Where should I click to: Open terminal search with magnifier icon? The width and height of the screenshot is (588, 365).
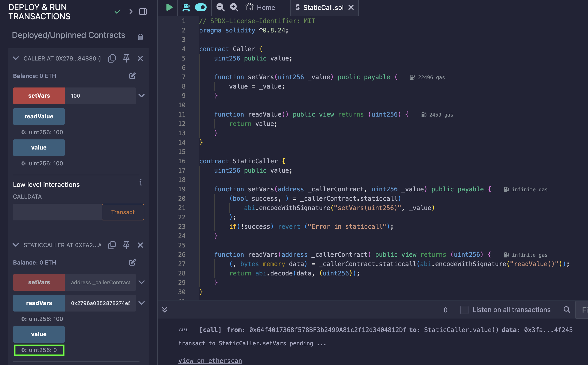pos(567,309)
